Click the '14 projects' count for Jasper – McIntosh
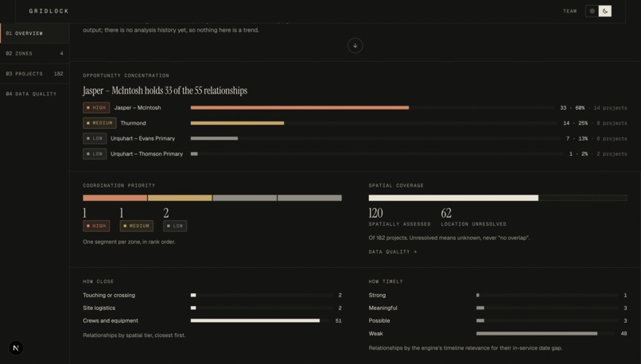641x364 pixels. click(x=610, y=108)
